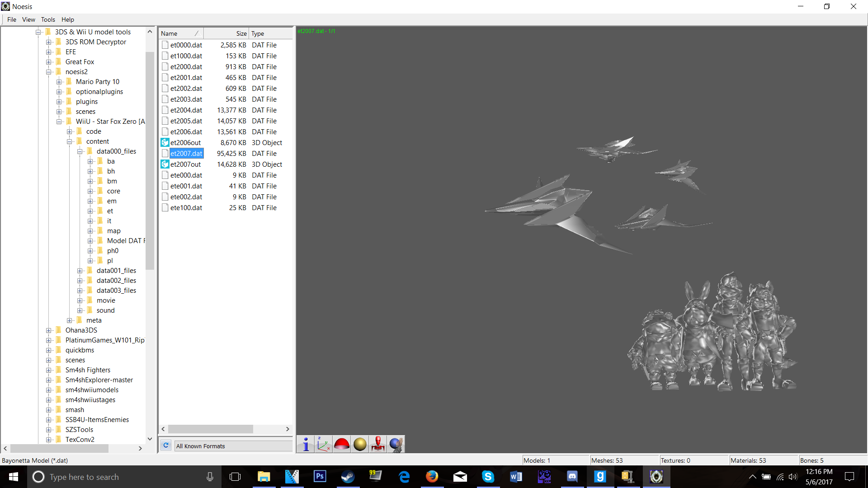
Task: Click the Noesis taskbar icon
Action: pyautogui.click(x=656, y=477)
